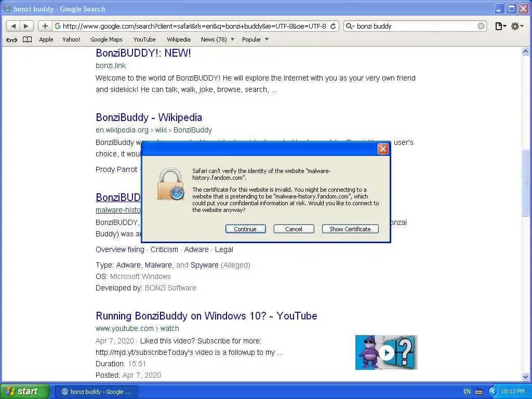Open the Google Maps bookmark
The image size is (532, 399).
[106, 39]
